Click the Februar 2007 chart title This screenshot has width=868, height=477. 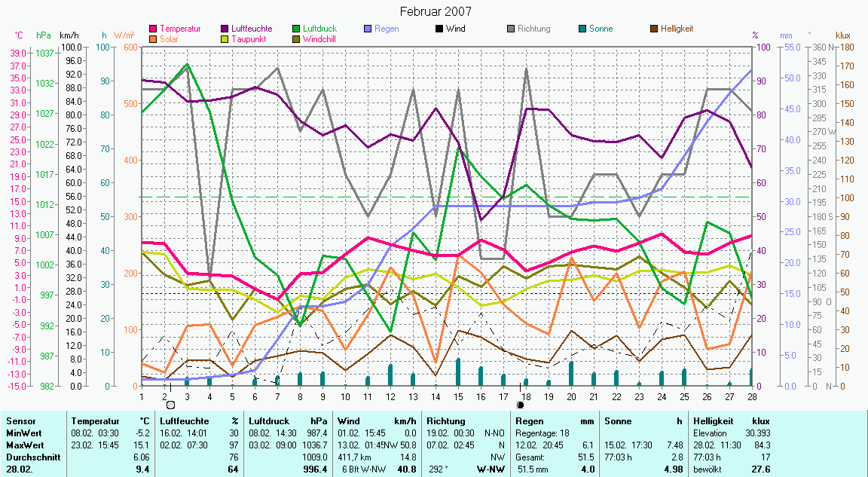(434, 11)
